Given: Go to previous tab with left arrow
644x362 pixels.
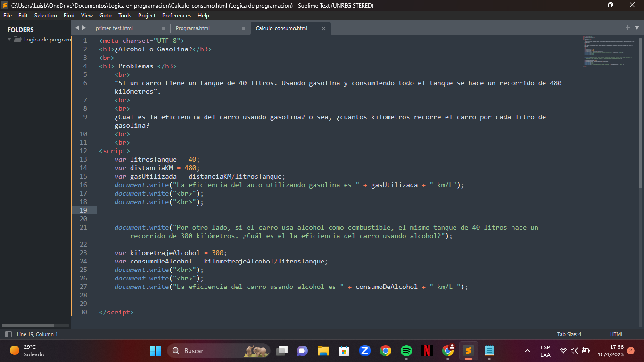Looking at the screenshot, I should 77,28.
